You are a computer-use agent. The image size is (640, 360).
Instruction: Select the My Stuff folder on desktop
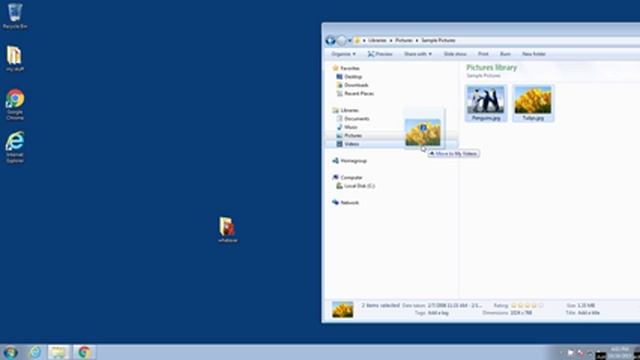[x=15, y=58]
